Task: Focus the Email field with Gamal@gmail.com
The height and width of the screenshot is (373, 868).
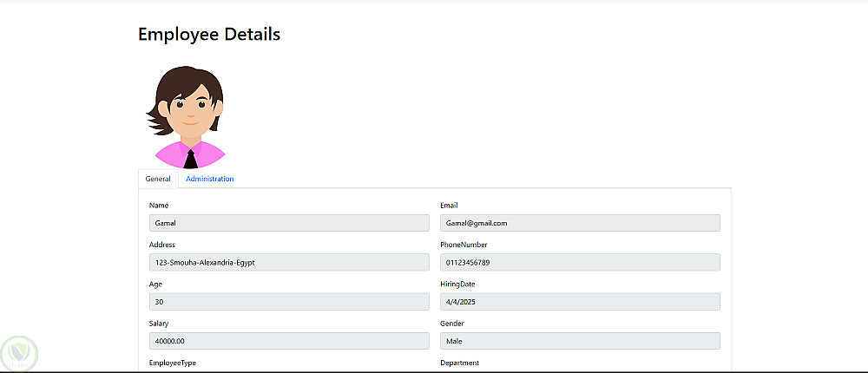Action: click(x=580, y=223)
